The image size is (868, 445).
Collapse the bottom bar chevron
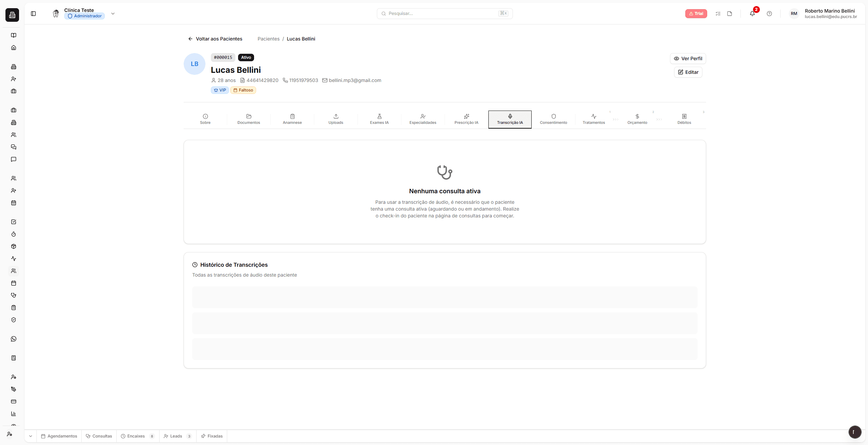pyautogui.click(x=31, y=436)
